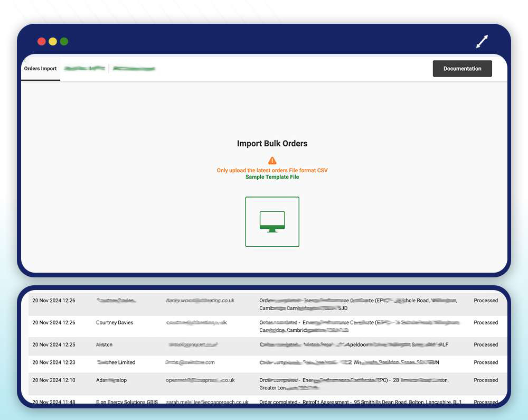
Task: Click the yellow window dot
Action: click(53, 41)
